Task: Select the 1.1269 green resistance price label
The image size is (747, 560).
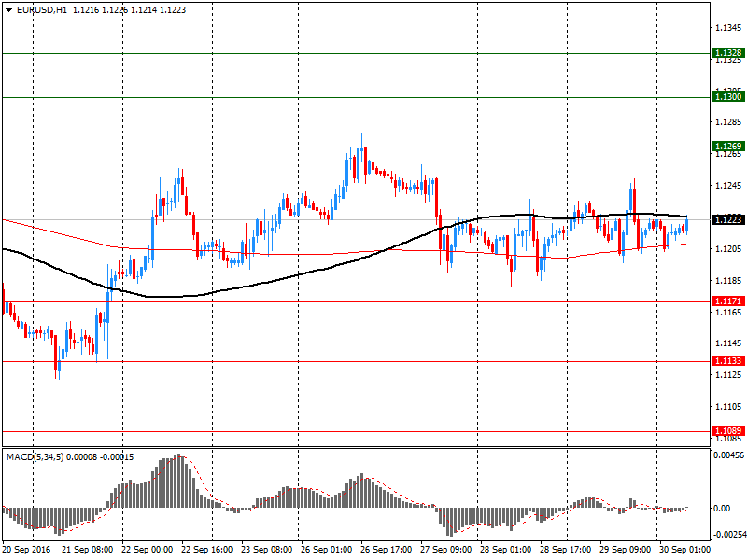Action: (728, 147)
